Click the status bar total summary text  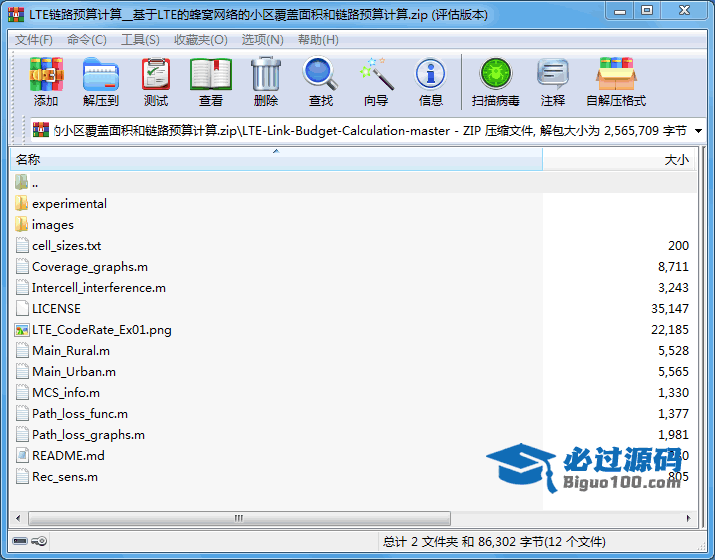[x=494, y=541]
